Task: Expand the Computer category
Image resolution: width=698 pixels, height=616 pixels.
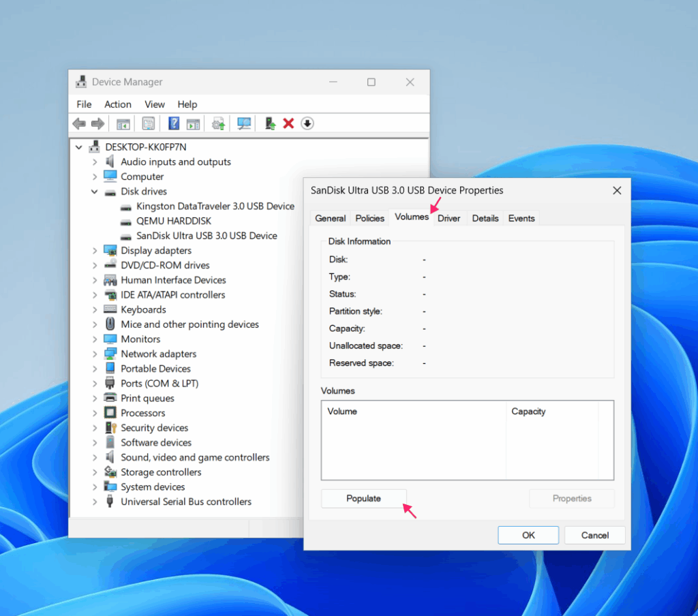Action: point(94,176)
